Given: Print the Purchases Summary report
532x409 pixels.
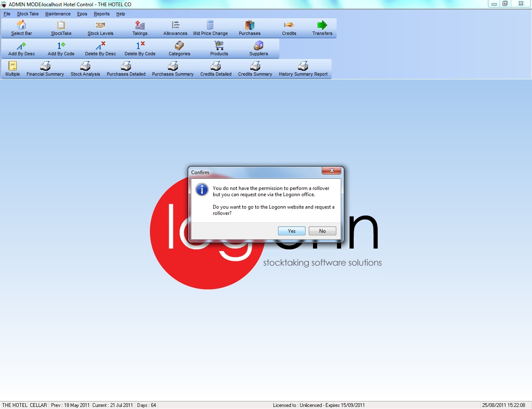Looking at the screenshot, I should tap(173, 69).
